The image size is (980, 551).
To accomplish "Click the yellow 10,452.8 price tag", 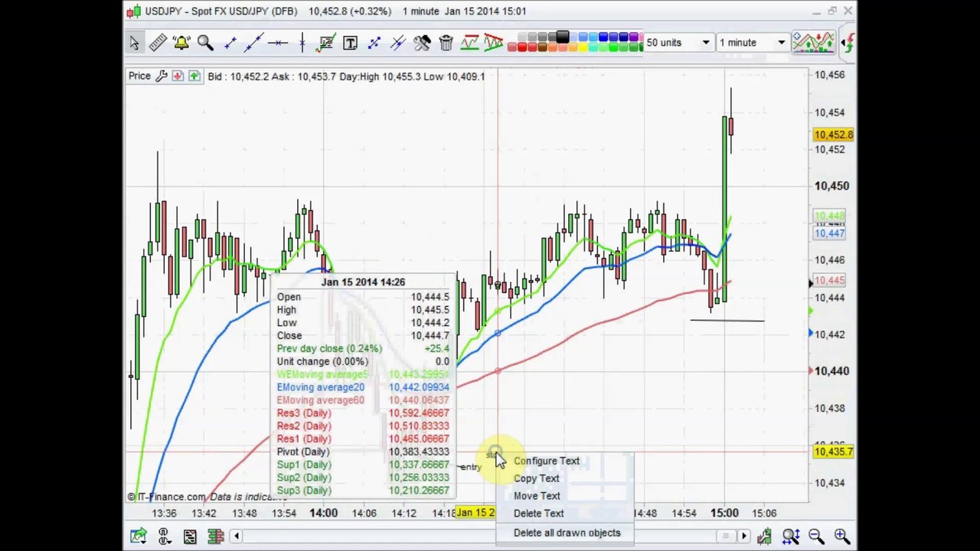I will tap(833, 135).
